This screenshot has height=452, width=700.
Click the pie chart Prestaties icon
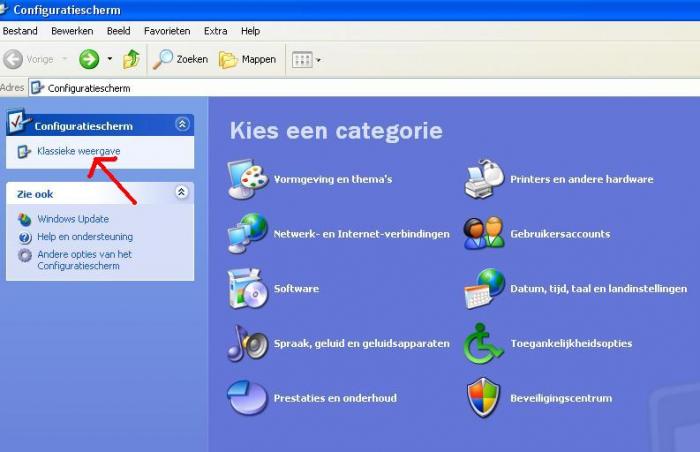(x=247, y=398)
